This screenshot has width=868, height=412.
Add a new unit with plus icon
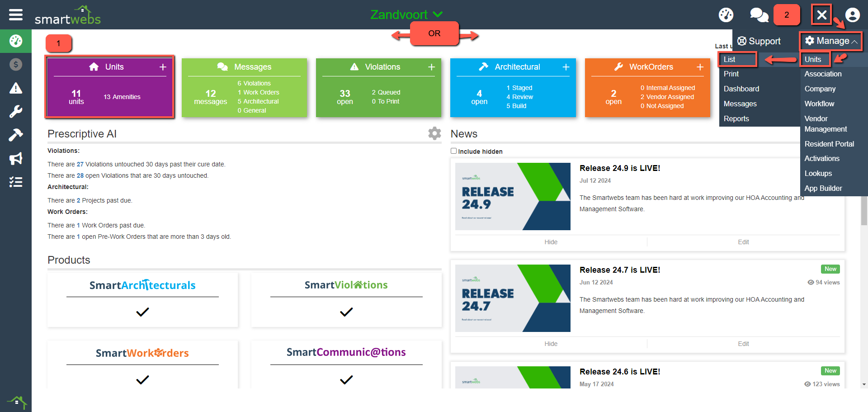[x=163, y=67]
